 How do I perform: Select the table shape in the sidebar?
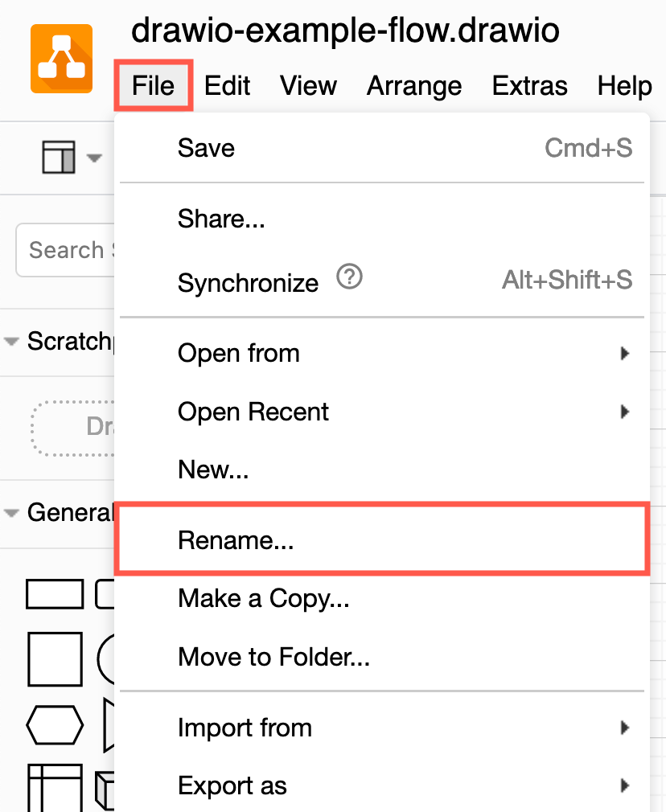55,792
